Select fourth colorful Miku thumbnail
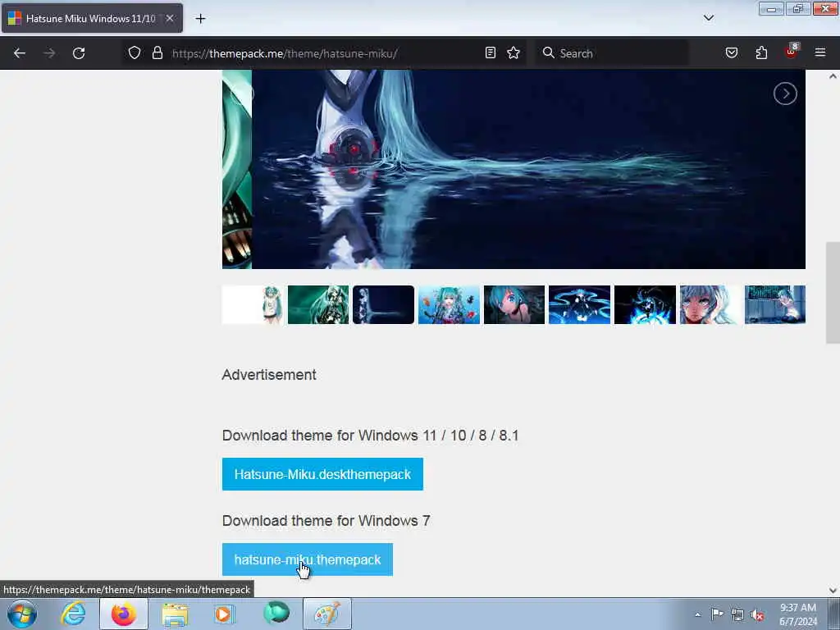Screen dimensions: 840x630 click(x=449, y=305)
